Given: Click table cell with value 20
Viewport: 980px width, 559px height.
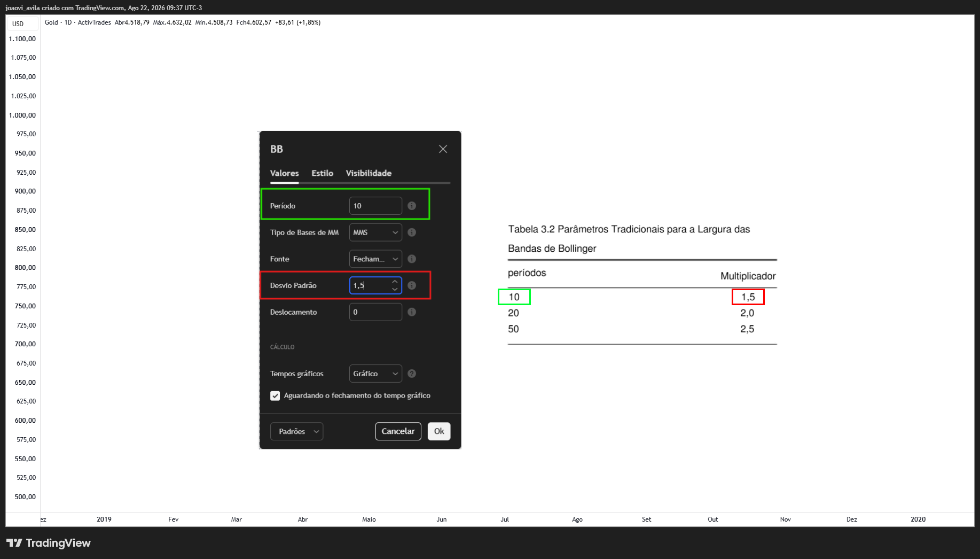Looking at the screenshot, I should pos(513,313).
